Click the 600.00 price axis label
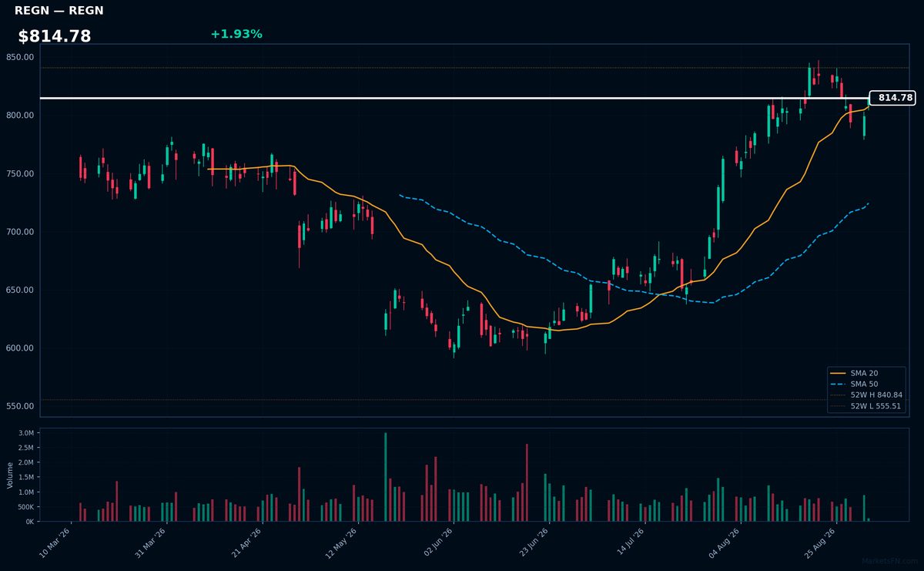924x571 pixels. pos(19,348)
